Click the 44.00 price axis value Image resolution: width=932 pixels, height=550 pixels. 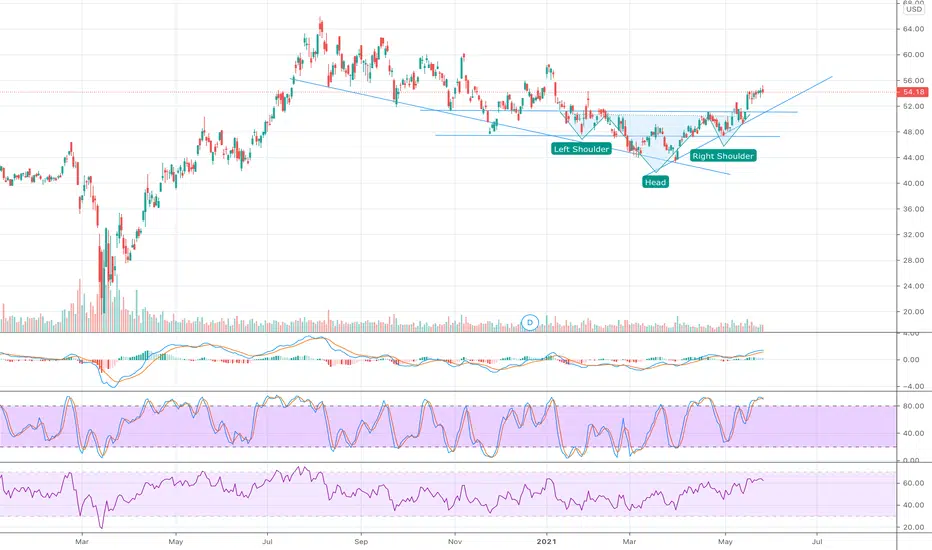click(x=913, y=158)
